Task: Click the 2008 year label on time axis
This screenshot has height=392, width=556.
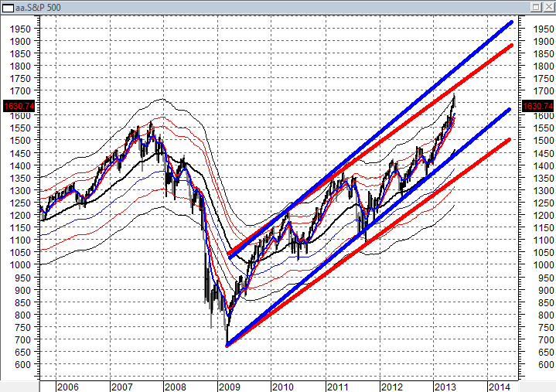Action: (175, 387)
